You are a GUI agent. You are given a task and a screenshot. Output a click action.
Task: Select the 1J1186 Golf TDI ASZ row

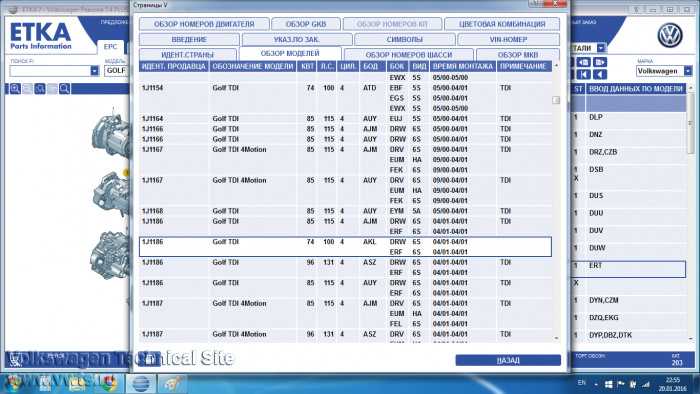pos(346,267)
